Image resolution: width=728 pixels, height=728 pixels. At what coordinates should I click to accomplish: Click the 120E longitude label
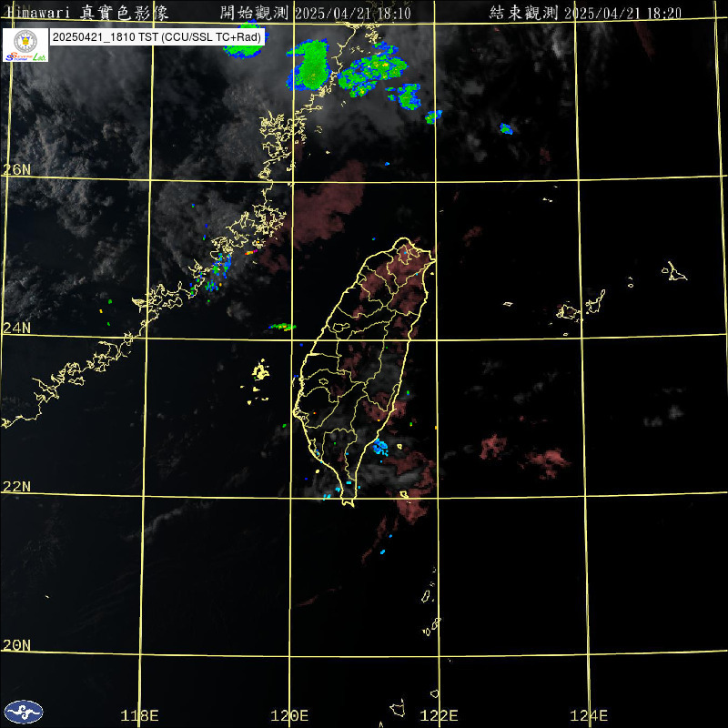coord(289,715)
